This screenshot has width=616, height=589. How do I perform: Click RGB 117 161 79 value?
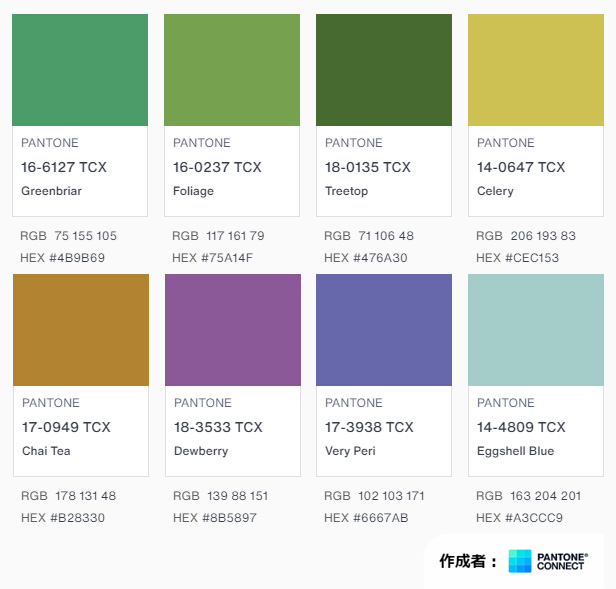[x=218, y=236]
